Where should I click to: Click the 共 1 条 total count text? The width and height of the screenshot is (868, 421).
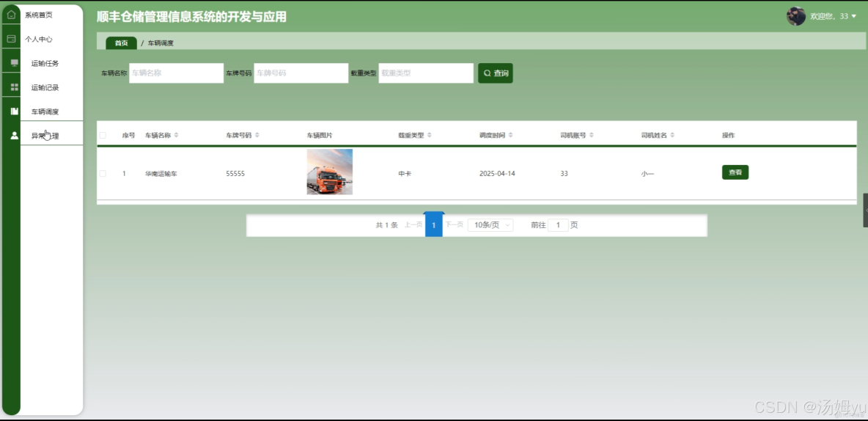coord(387,225)
